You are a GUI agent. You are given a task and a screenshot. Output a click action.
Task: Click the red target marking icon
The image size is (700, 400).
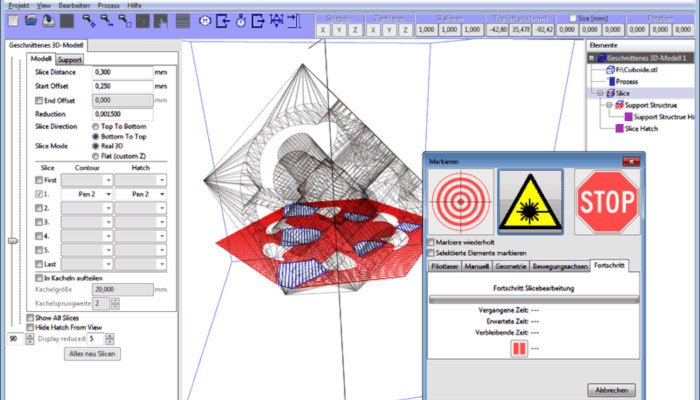click(x=461, y=202)
